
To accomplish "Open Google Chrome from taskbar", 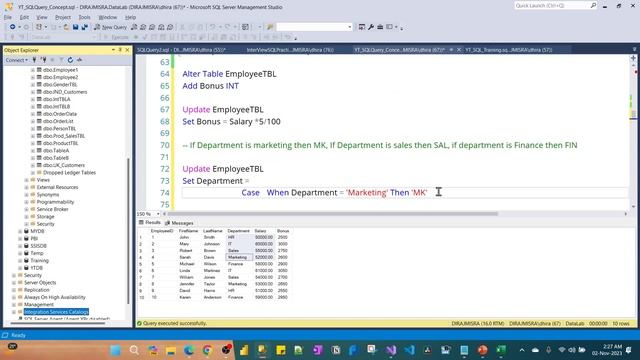I will tap(207, 350).
